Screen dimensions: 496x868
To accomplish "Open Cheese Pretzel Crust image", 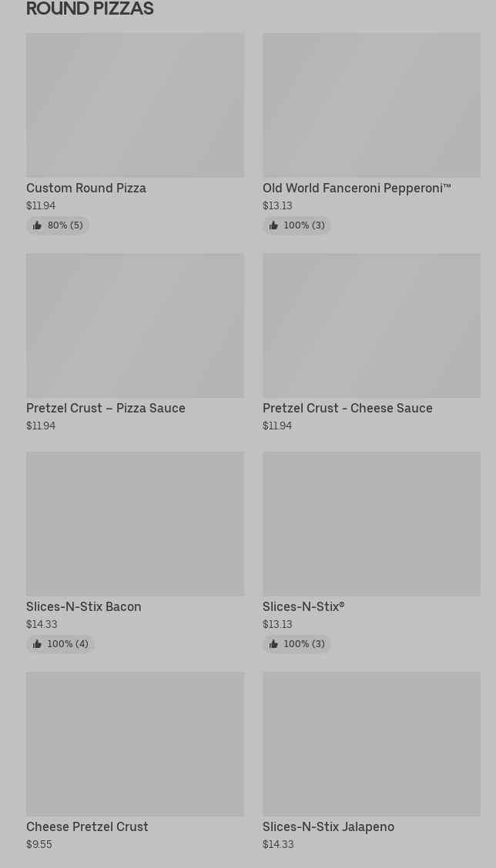I will pyautogui.click(x=135, y=743).
